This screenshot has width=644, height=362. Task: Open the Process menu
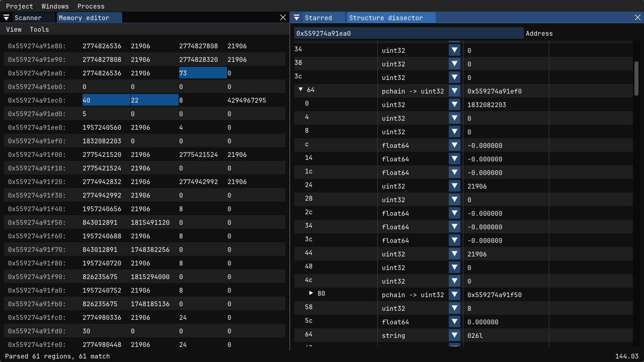91,6
